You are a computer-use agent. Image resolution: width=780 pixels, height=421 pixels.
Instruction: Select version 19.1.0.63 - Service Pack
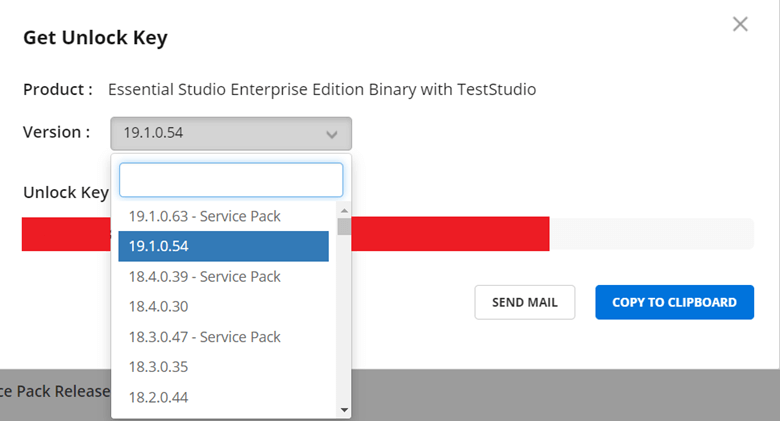tap(205, 216)
